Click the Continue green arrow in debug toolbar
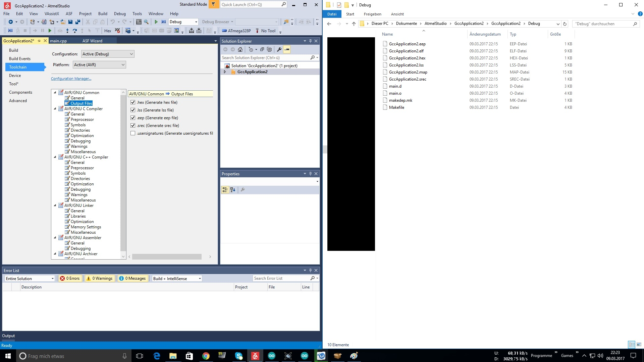The width and height of the screenshot is (644, 362). click(50, 31)
